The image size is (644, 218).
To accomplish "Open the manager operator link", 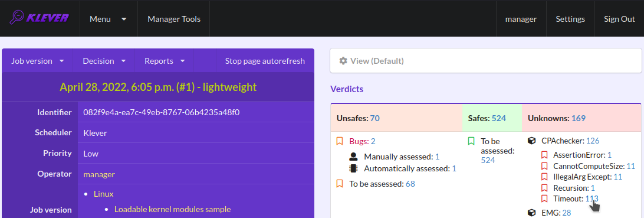I will pyautogui.click(x=99, y=174).
